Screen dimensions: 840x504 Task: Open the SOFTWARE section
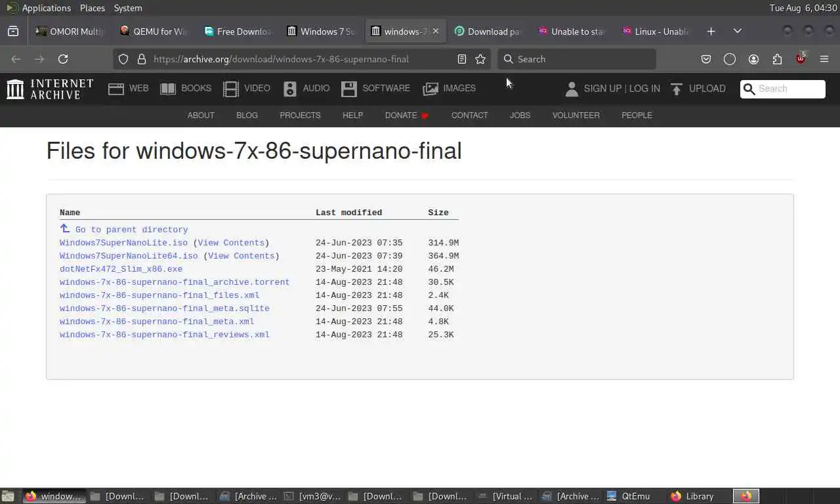(x=376, y=88)
